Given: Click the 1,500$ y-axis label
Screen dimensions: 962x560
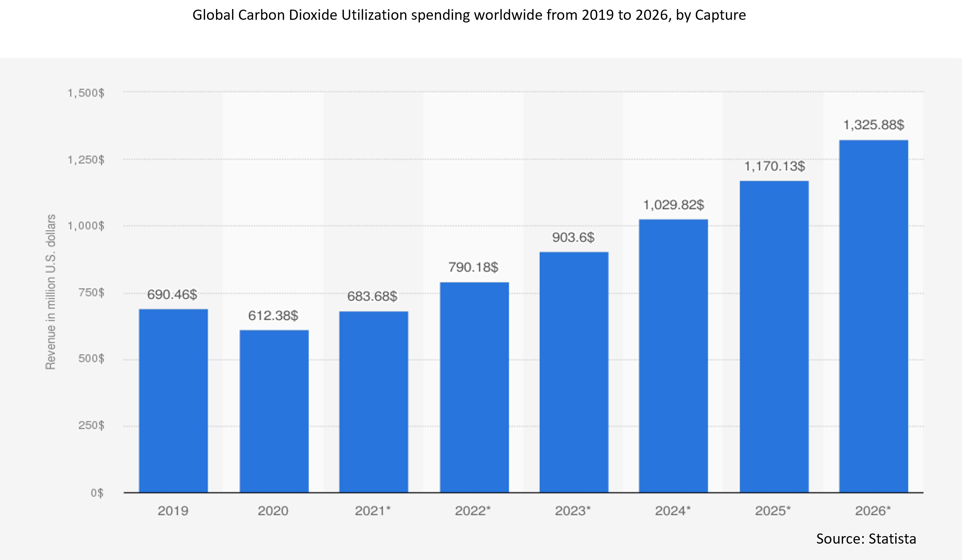Looking at the screenshot, I should [86, 93].
